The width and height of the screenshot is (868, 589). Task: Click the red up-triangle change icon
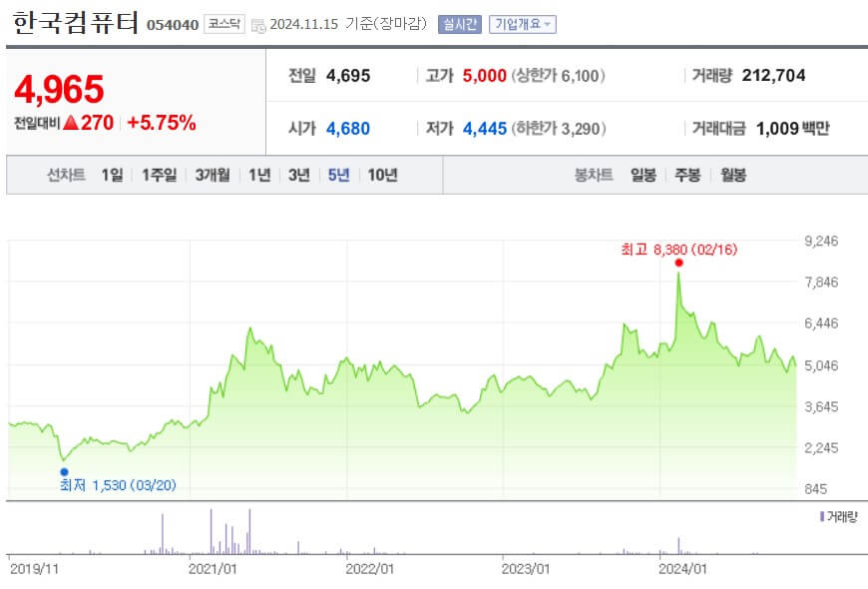71,123
